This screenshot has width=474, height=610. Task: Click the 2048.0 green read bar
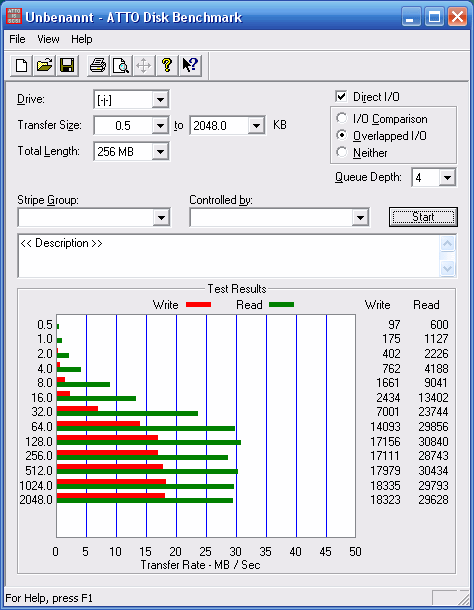(x=145, y=501)
